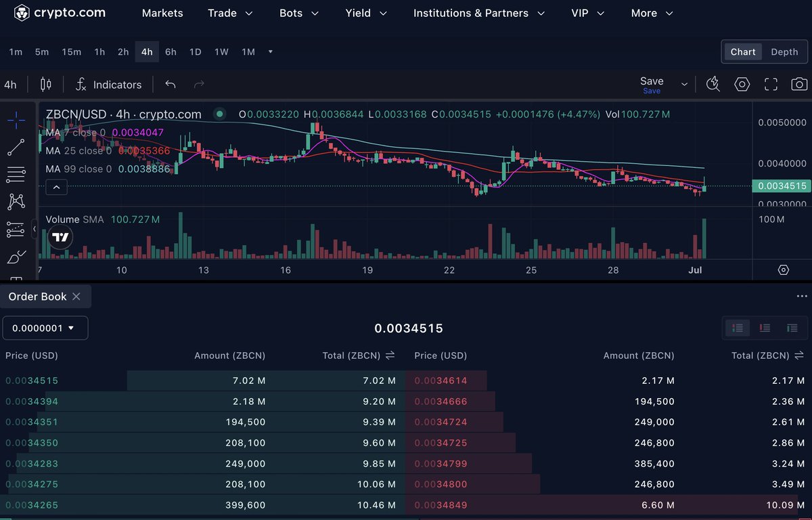Viewport: 812px width, 520px height.
Task: Click the bid price 0.0034515 row
Action: (x=202, y=381)
